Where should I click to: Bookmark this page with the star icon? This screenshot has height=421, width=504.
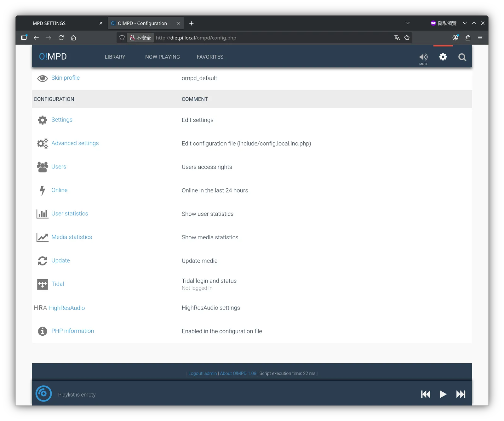tap(407, 38)
